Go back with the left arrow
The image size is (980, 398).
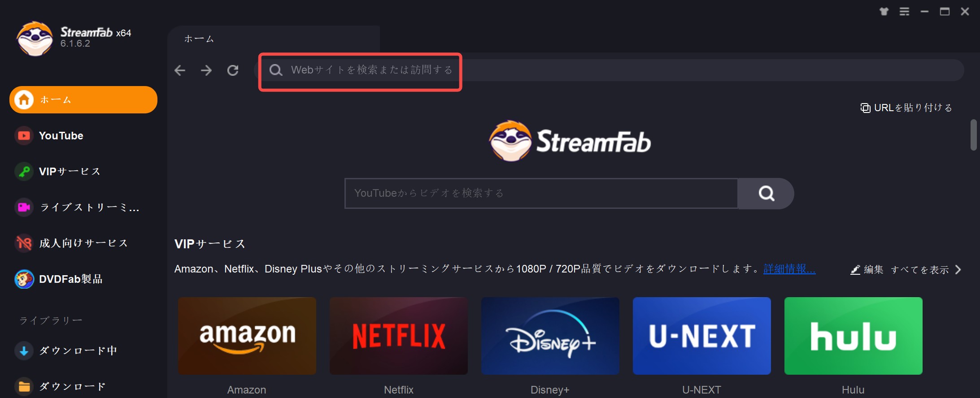point(180,70)
